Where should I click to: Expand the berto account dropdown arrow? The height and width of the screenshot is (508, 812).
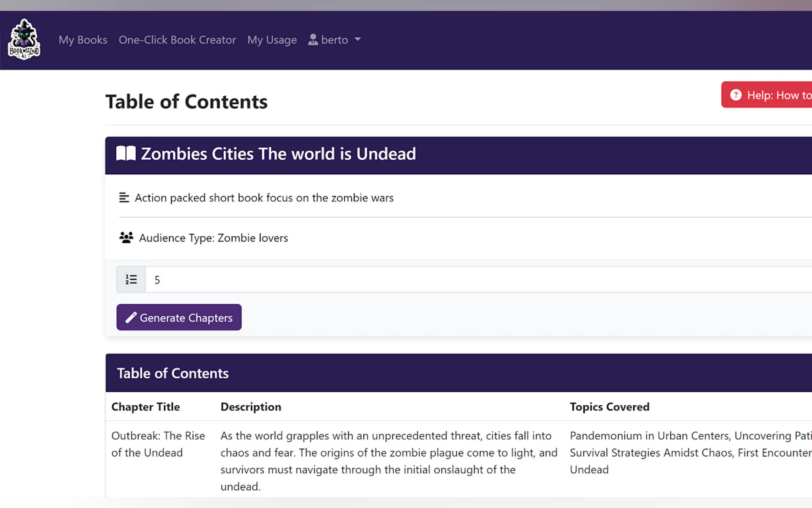coord(357,39)
